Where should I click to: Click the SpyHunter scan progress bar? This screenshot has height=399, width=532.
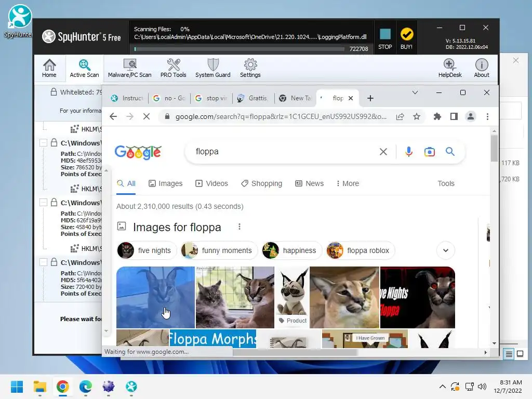[239, 49]
